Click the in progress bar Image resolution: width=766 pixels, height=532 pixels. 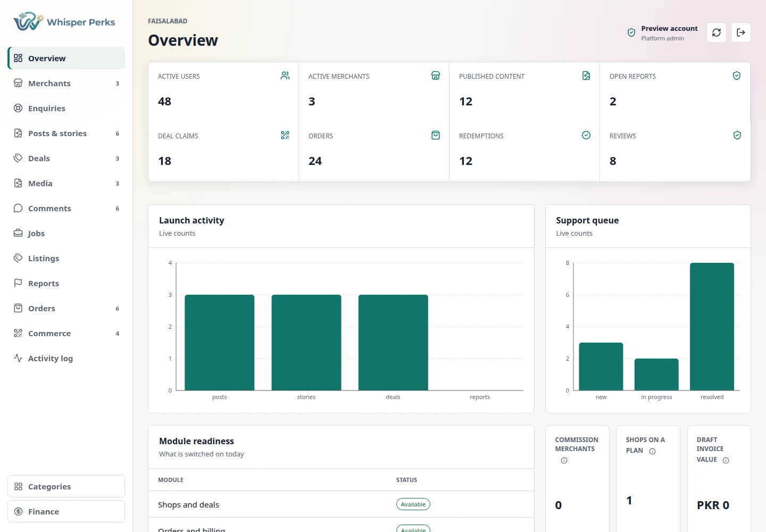[x=656, y=375]
